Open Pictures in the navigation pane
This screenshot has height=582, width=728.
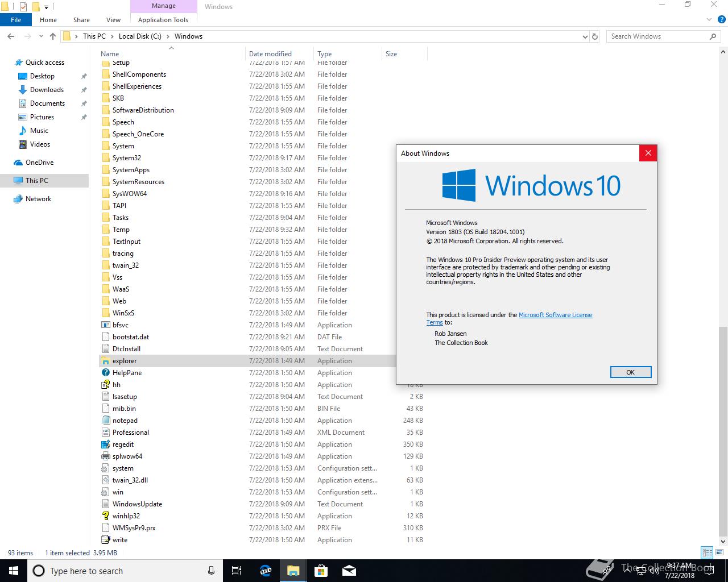click(x=42, y=117)
